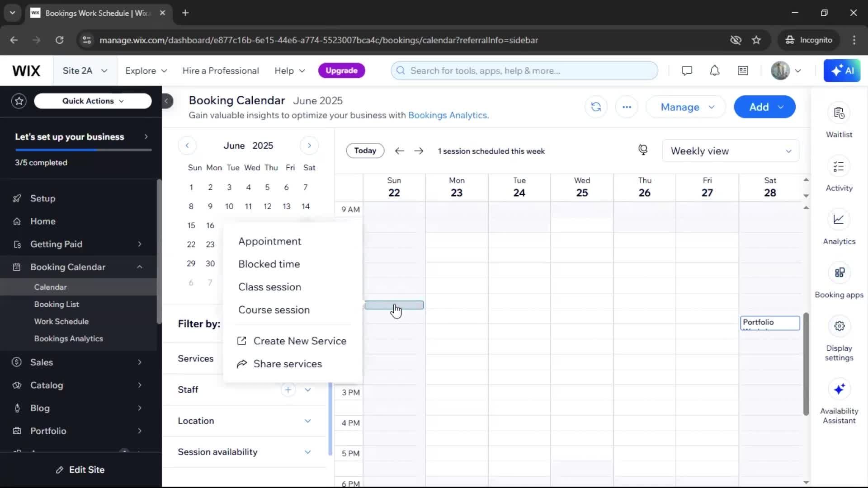Bookmark this page with the star icon

click(756, 40)
